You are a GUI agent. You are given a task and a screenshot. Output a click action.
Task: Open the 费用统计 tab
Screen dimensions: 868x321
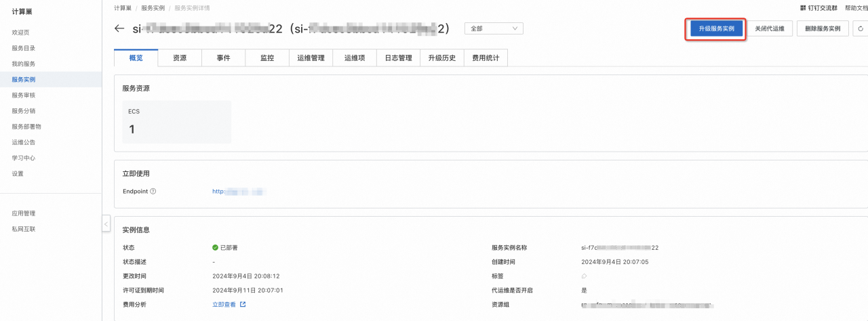pyautogui.click(x=486, y=58)
